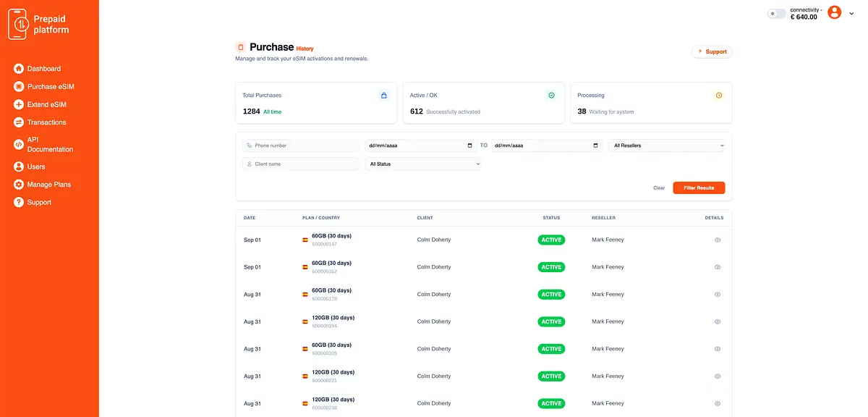Click the checkmark icon on Active / OK card

(551, 96)
